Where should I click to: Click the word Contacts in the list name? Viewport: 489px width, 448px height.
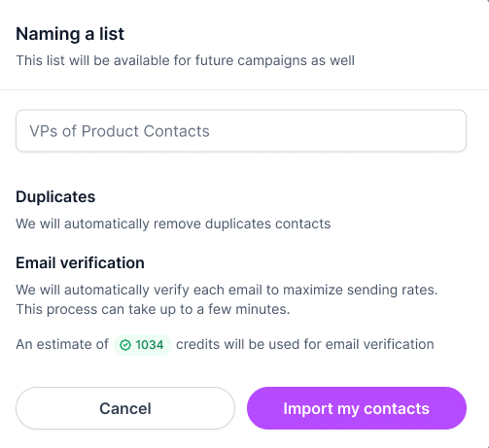[177, 131]
